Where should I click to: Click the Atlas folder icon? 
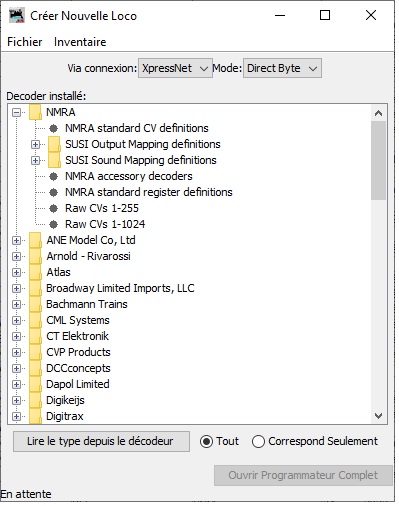click(x=35, y=272)
